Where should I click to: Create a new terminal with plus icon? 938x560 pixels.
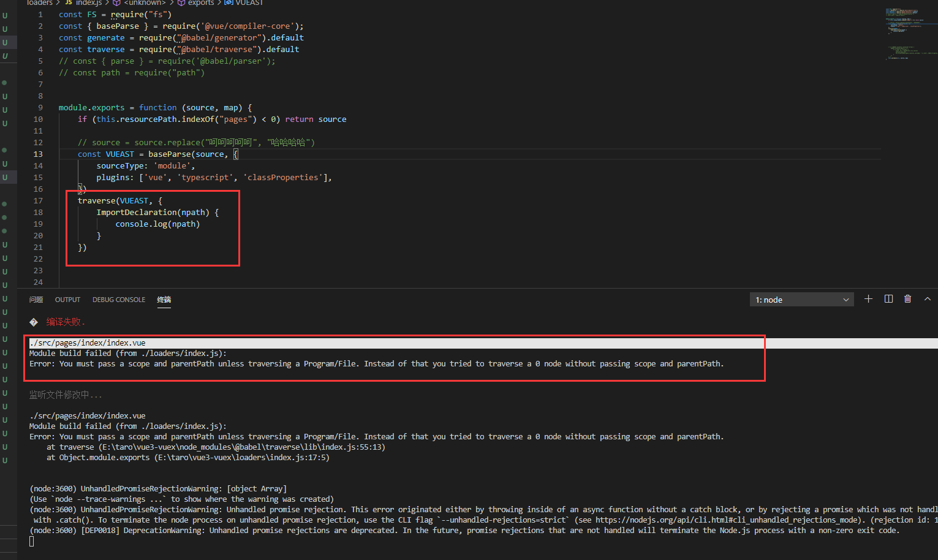click(868, 299)
